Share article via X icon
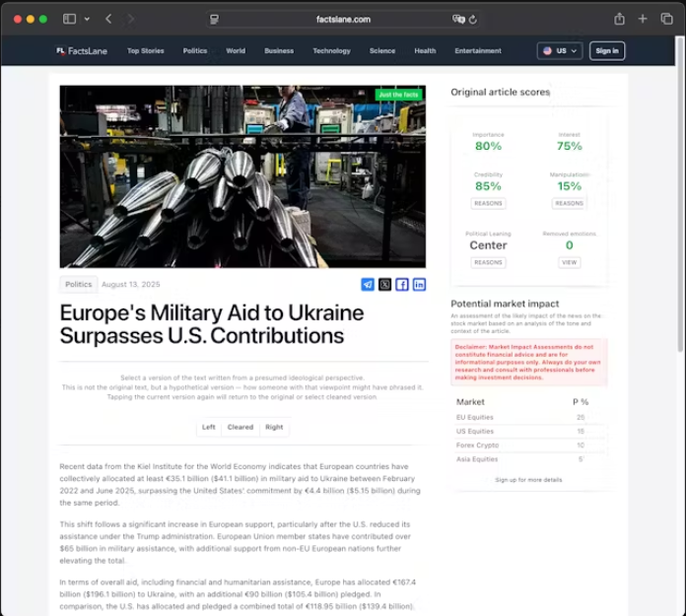Image resolution: width=686 pixels, height=616 pixels. pyautogui.click(x=384, y=285)
